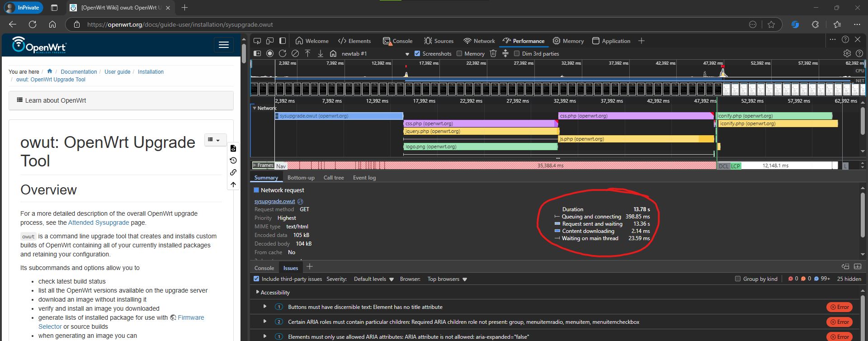868x341 pixels.
Task: Click the wiki Backlinks chain icon
Action: point(233,172)
